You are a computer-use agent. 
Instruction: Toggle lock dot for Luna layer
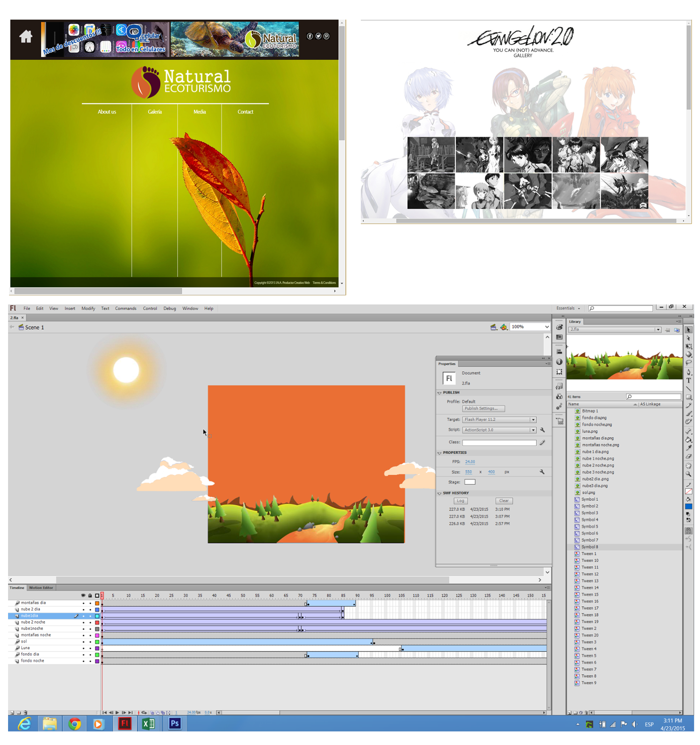coord(90,648)
